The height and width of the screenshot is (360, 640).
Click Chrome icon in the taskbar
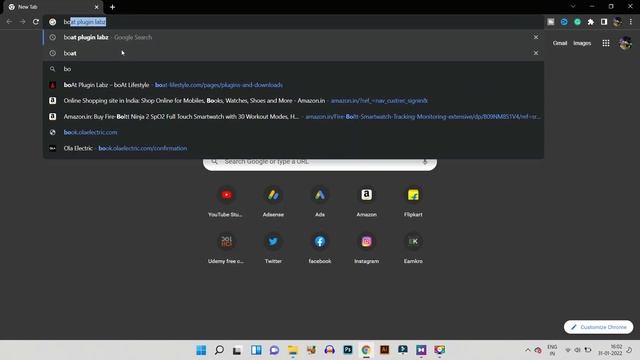[x=366, y=350]
